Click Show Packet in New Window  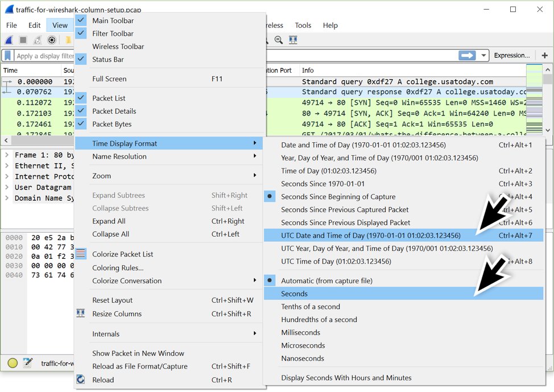[170, 353]
